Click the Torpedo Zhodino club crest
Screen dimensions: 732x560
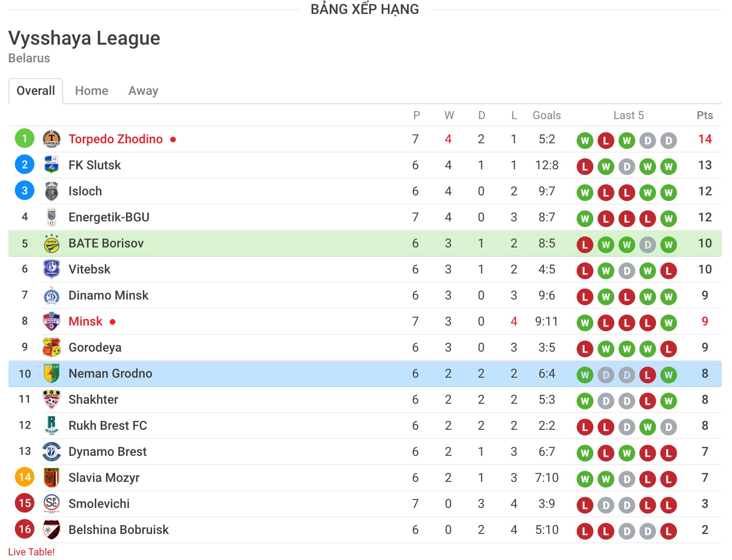[52, 139]
